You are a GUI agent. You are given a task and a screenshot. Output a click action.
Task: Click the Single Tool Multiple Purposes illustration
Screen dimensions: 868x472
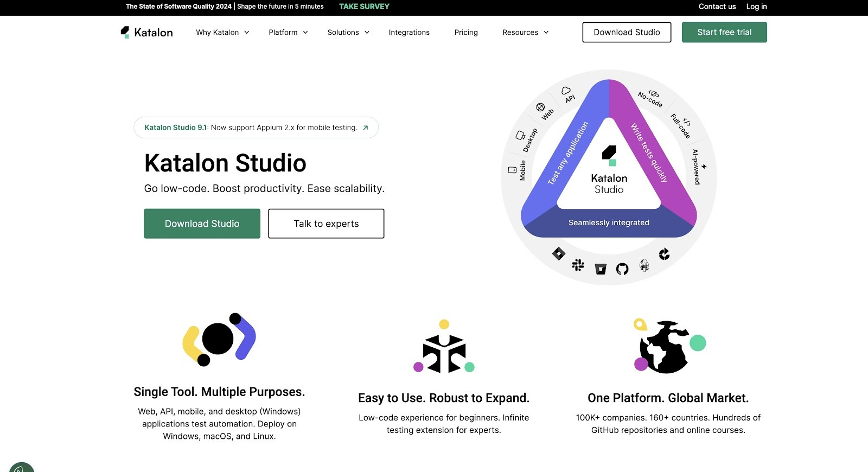pyautogui.click(x=219, y=339)
